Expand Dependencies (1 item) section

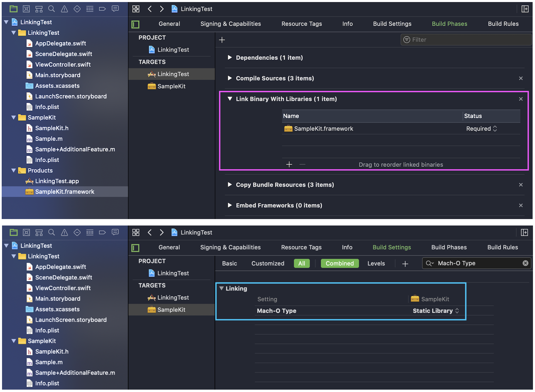point(230,58)
